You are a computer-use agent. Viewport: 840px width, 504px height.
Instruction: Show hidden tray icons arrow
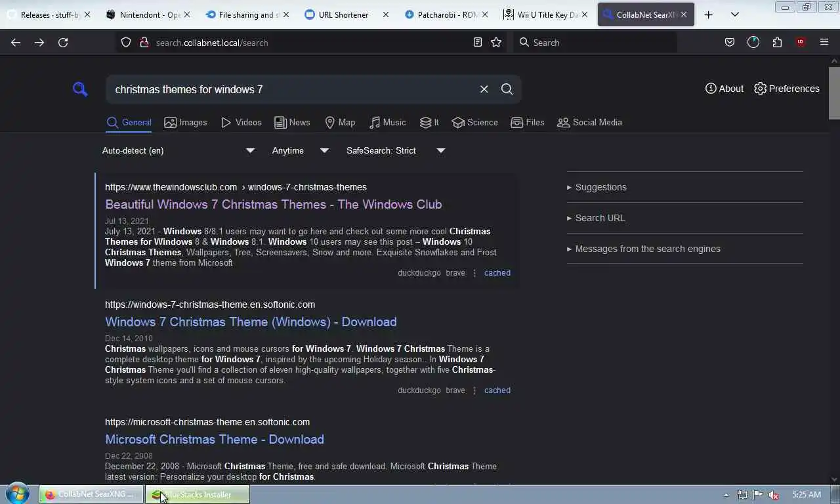[726, 495]
